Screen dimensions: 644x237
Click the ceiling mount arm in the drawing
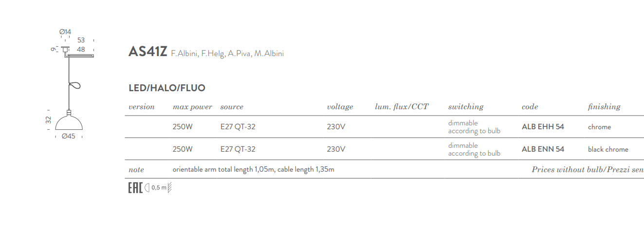80,56
